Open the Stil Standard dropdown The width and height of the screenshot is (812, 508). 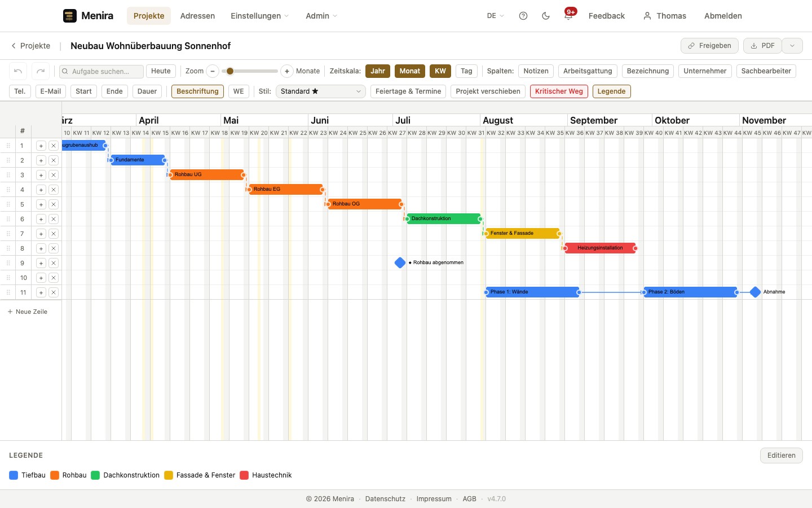[321, 91]
